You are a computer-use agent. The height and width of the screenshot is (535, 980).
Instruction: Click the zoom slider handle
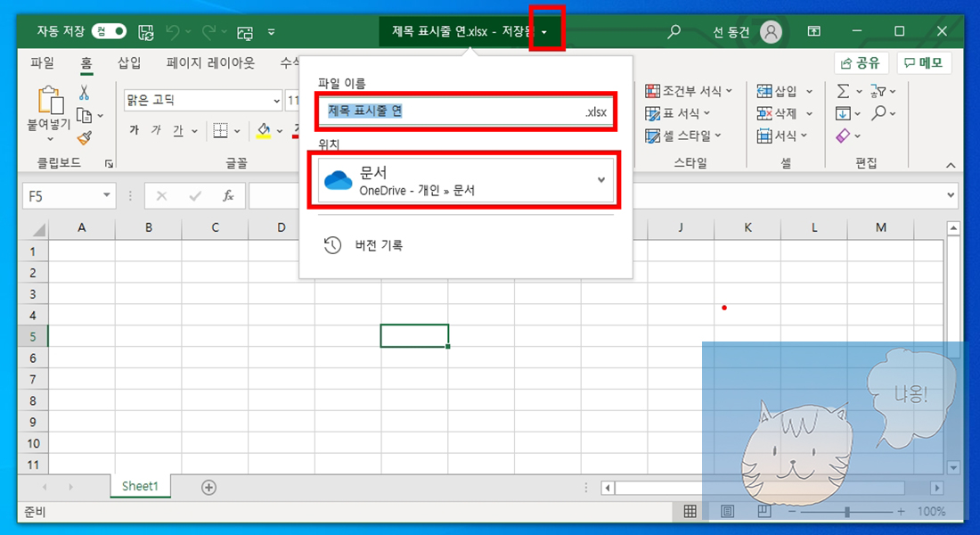click(x=847, y=512)
